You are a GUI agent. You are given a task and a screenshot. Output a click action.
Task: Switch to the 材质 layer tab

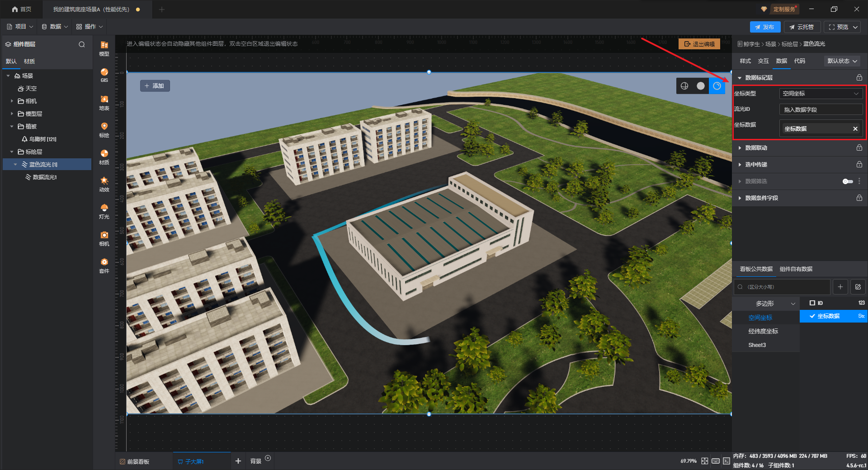coord(29,62)
